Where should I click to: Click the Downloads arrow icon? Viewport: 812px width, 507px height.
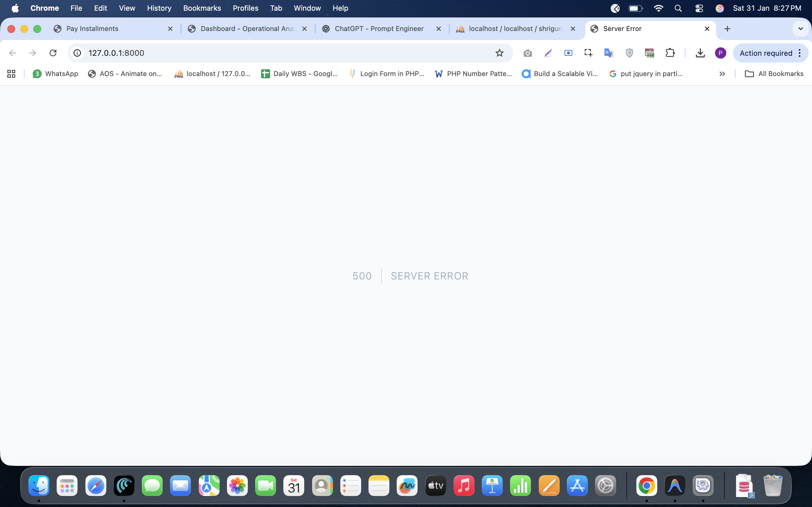700,53
